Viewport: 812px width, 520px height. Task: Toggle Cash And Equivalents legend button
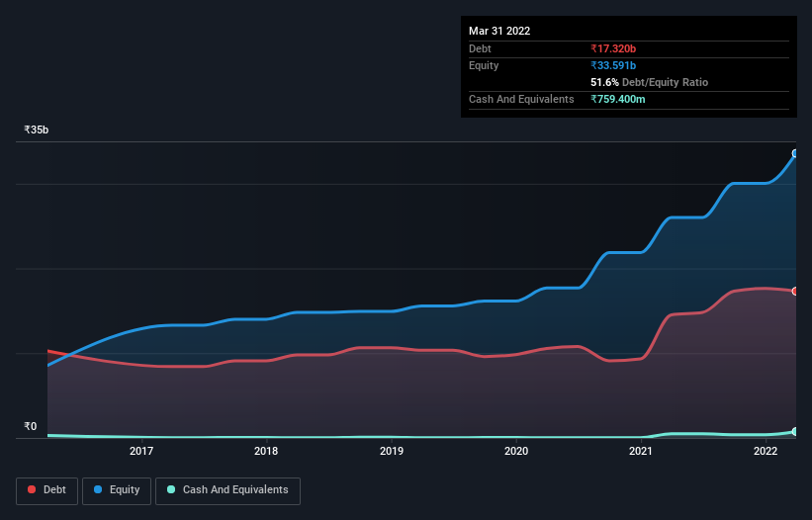coord(227,490)
